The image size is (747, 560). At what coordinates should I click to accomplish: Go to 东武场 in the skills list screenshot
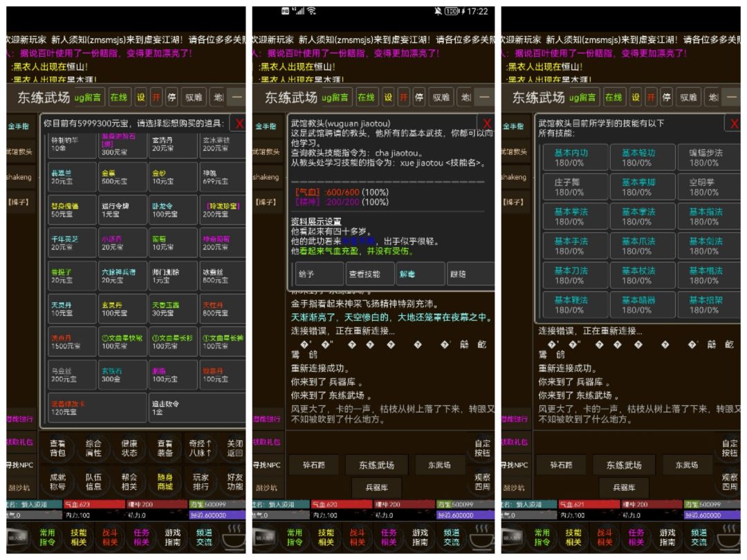pos(687,465)
